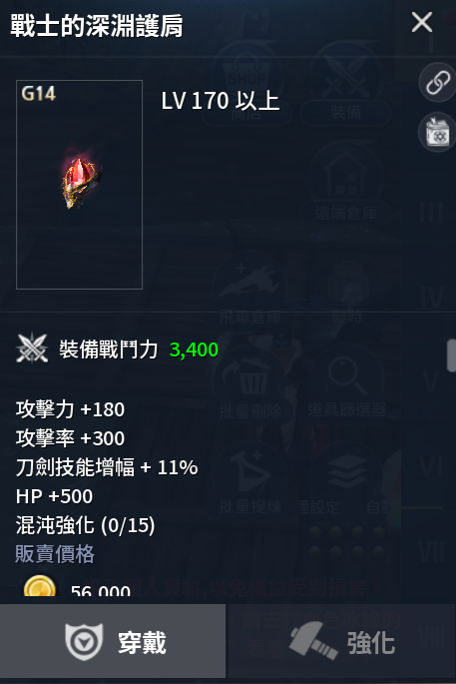456x684 pixels.
Task: Equip the item using the 穿戴 label
Action: [142, 643]
